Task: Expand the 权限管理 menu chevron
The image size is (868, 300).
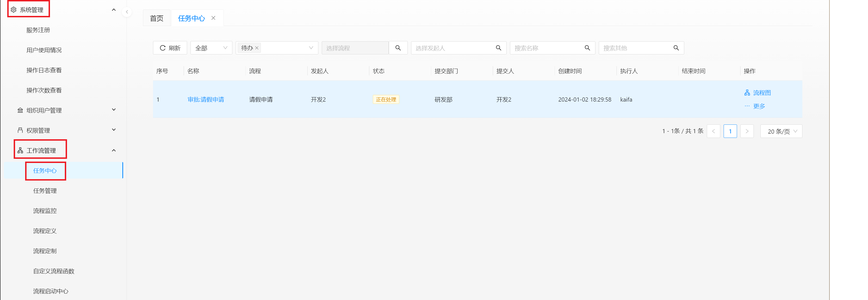Action: tap(114, 130)
